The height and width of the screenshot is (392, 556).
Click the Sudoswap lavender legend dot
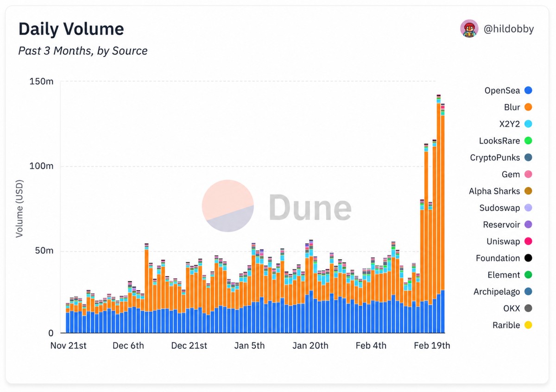click(x=528, y=208)
